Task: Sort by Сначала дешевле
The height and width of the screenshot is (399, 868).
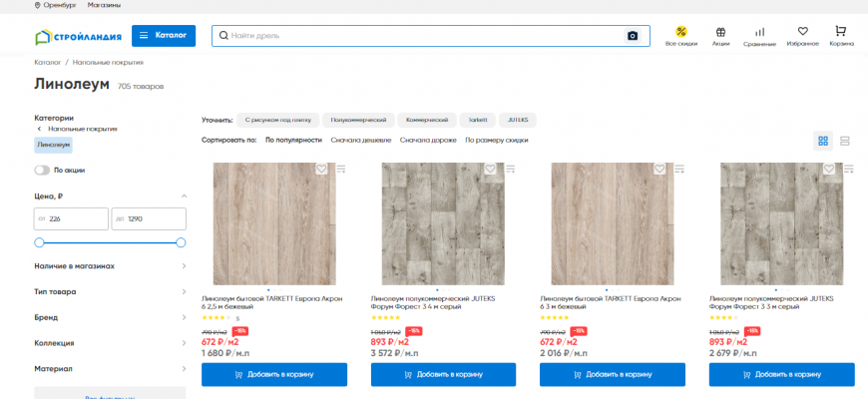Action: coord(361,141)
